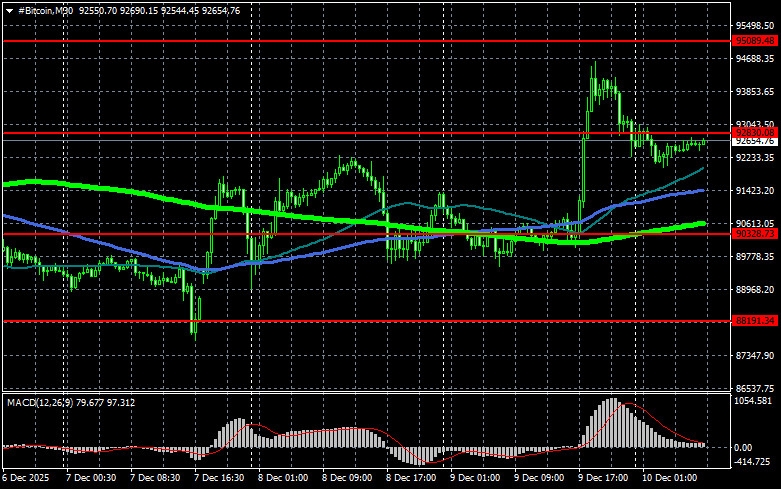Viewport: 781px width, 489px height.
Task: Click the 94688.35 price scale value
Action: click(755, 59)
